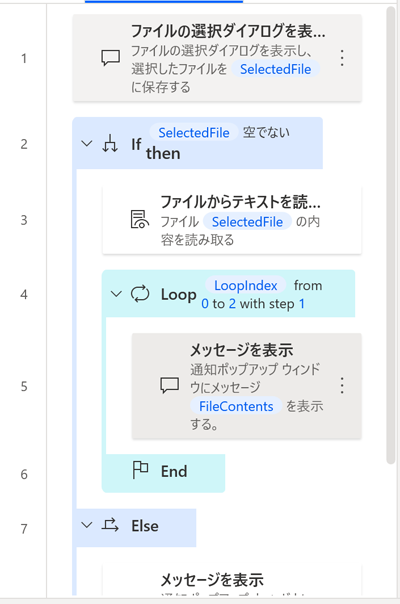Open more options for step 5 message action
This screenshot has height=604, width=400.
pos(342,386)
